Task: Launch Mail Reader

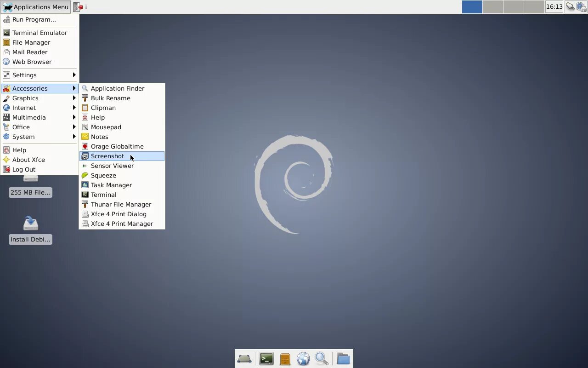Action: (x=40, y=52)
